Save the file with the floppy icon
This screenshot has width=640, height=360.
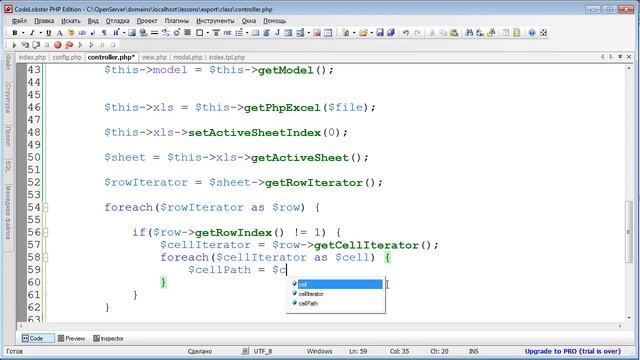point(380,33)
